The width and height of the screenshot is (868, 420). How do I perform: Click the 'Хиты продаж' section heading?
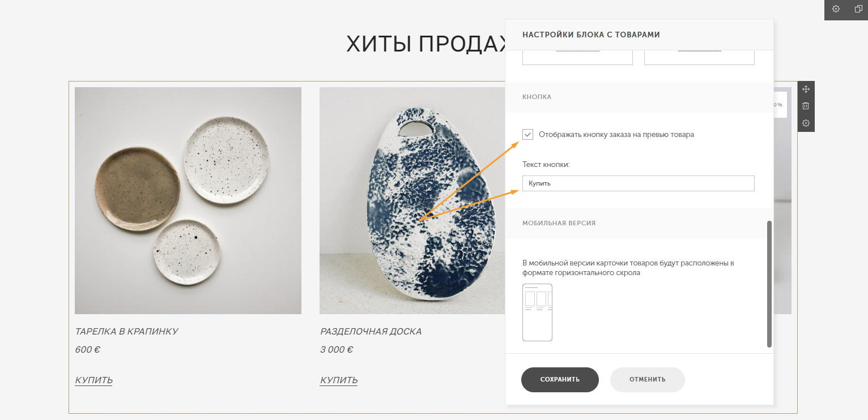click(425, 44)
